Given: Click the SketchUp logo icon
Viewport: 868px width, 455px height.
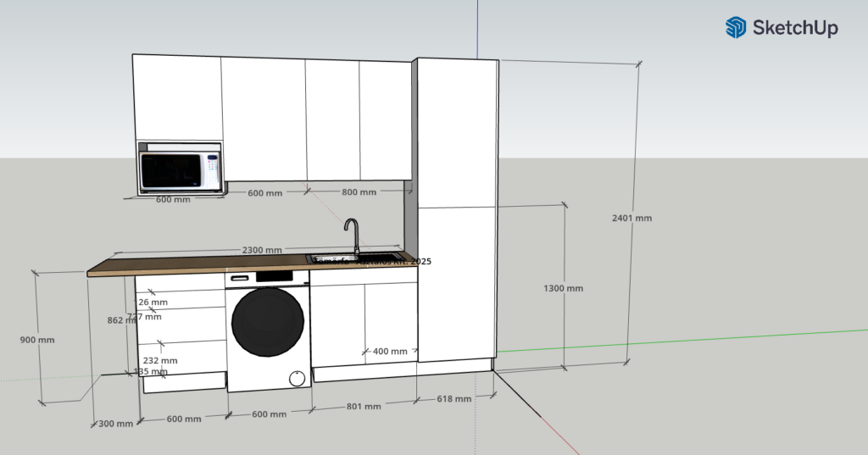Looking at the screenshot, I should click(x=735, y=28).
